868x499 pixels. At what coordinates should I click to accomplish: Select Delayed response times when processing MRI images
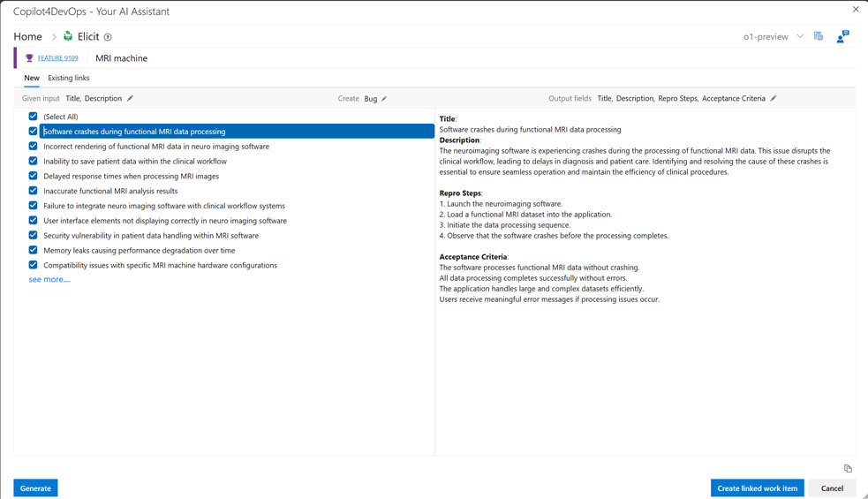click(x=131, y=176)
